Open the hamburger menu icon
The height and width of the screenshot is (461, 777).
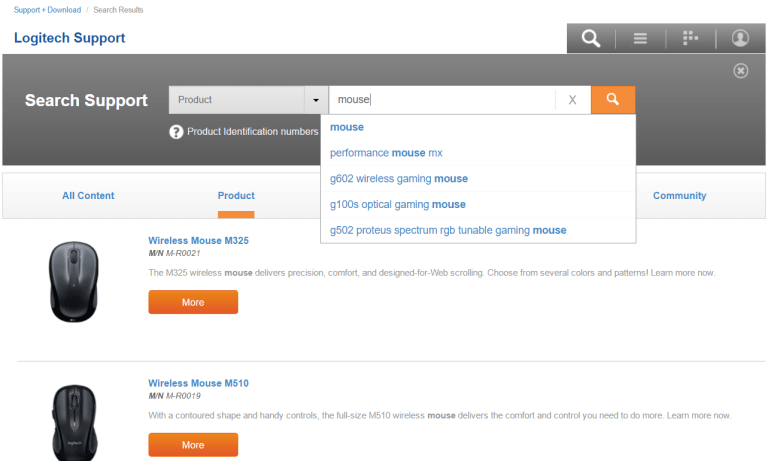point(640,38)
